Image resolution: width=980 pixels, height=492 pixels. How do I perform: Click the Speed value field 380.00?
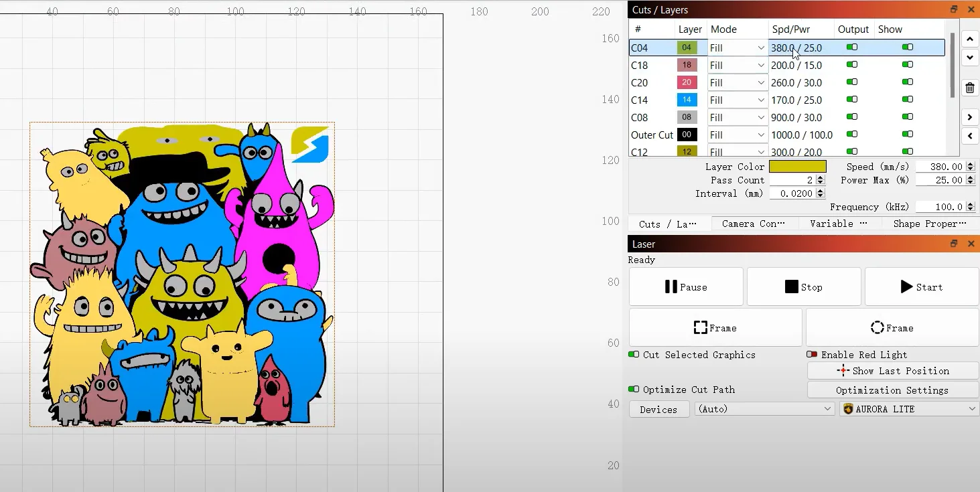click(940, 167)
